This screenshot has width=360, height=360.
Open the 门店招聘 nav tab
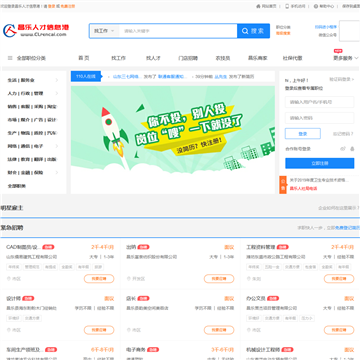(x=188, y=58)
